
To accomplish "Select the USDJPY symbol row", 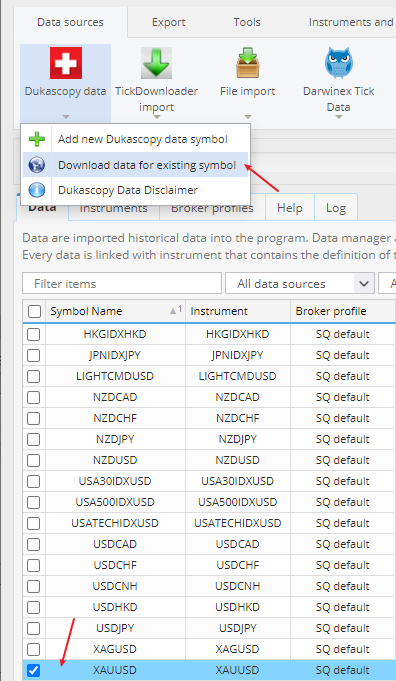I will click(209, 628).
